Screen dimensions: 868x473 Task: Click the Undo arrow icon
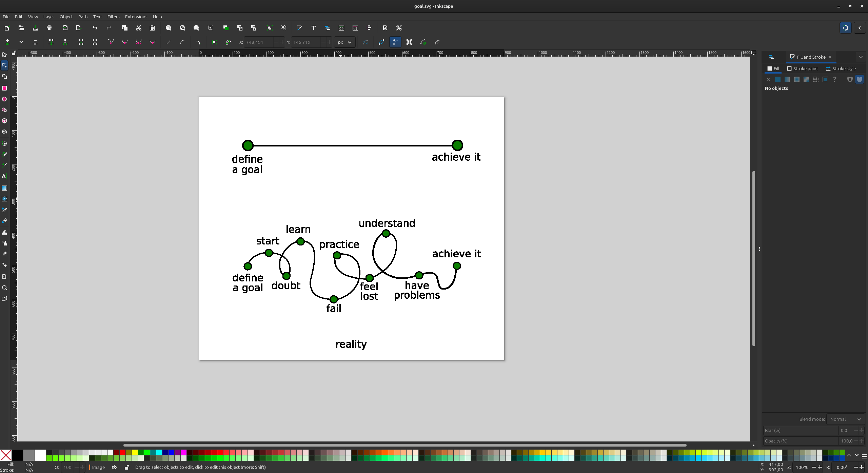(x=95, y=28)
